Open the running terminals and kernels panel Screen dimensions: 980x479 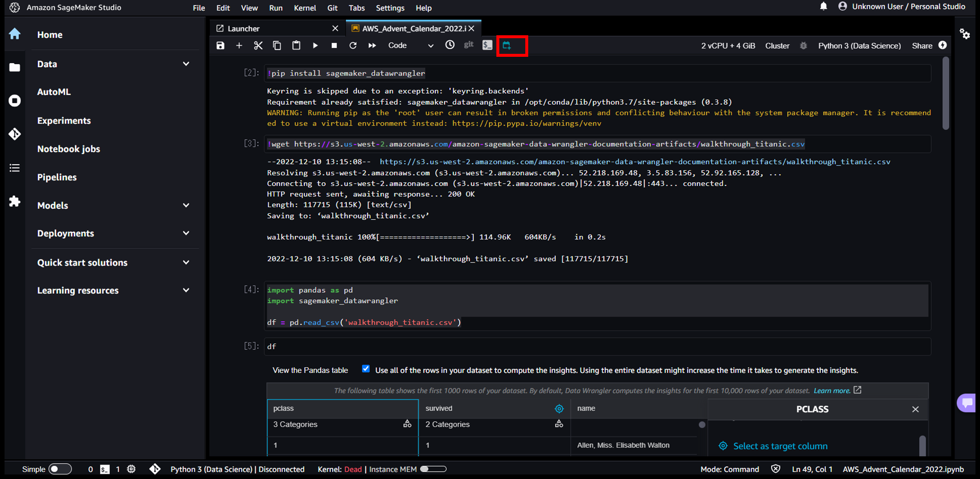click(15, 101)
